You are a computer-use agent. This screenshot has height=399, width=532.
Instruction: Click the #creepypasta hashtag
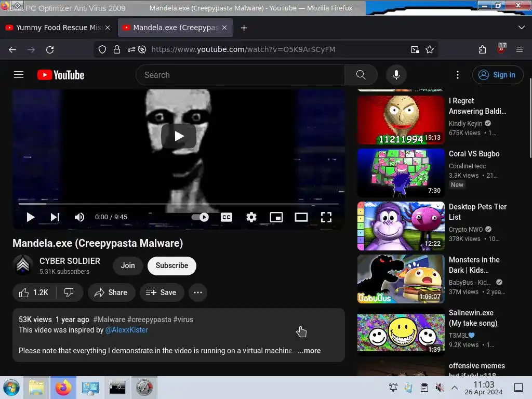149,320
